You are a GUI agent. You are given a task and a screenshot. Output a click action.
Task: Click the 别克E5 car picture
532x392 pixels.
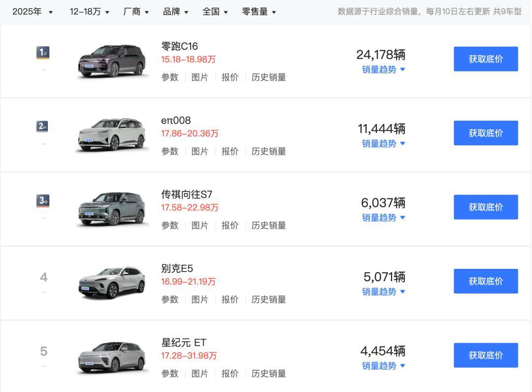[113, 283]
